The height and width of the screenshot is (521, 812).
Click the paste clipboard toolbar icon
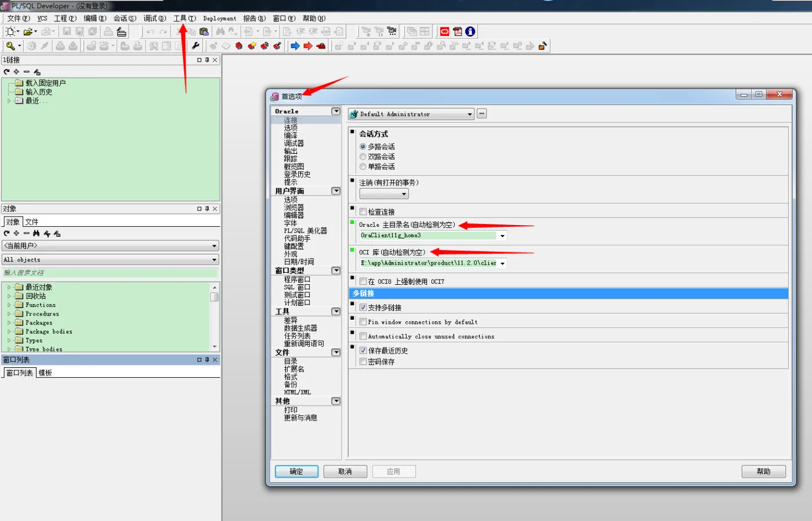tap(204, 31)
